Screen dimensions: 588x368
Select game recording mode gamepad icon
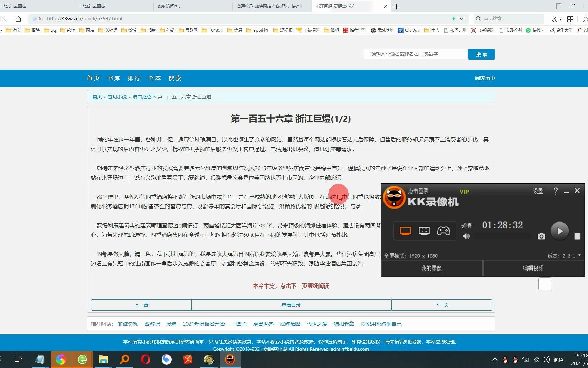[443, 231]
